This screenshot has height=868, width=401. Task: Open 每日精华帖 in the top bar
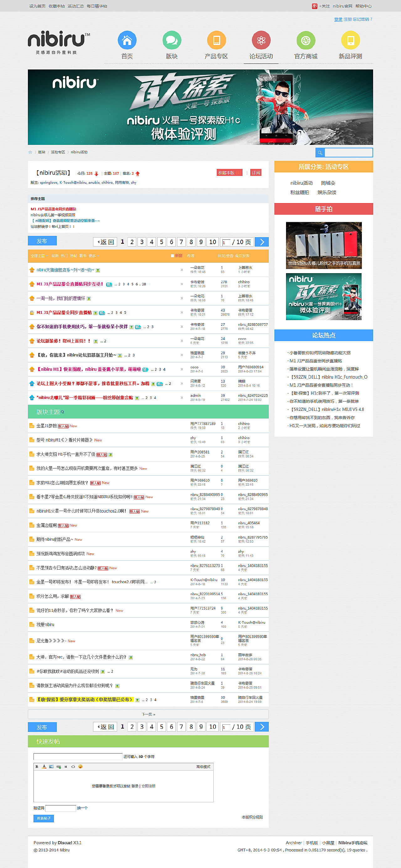click(x=97, y=6)
